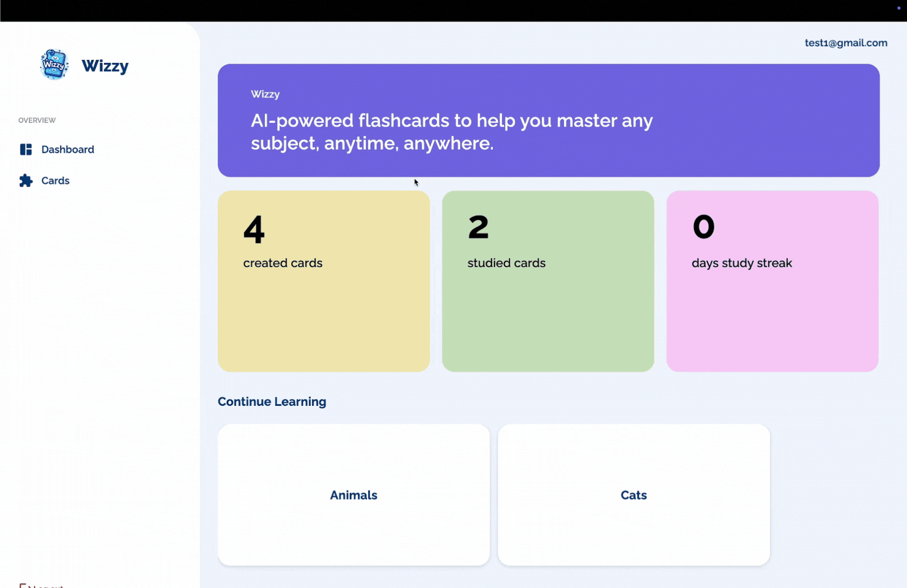
Task: Click the test1@gmail.com account name
Action: pyautogui.click(x=846, y=43)
